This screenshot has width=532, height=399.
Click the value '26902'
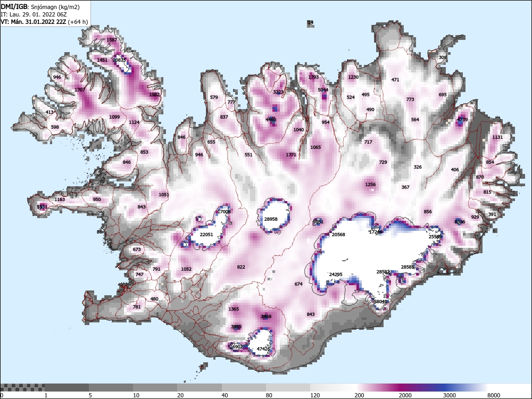pos(236,347)
